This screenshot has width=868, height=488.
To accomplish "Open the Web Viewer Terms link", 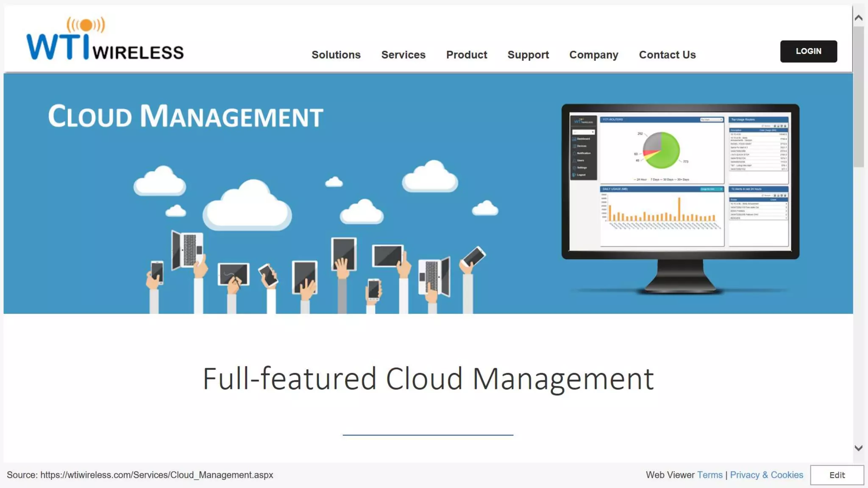I will click(x=709, y=475).
